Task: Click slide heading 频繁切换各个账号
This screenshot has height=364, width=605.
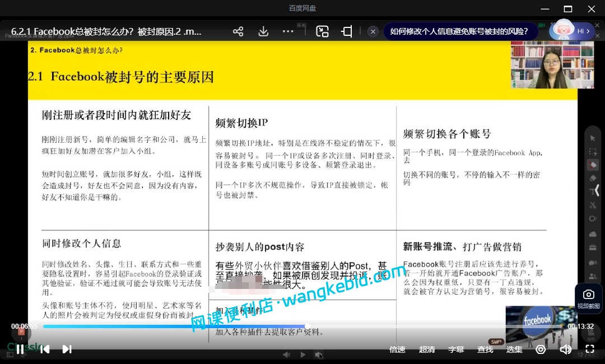Action: click(x=447, y=134)
